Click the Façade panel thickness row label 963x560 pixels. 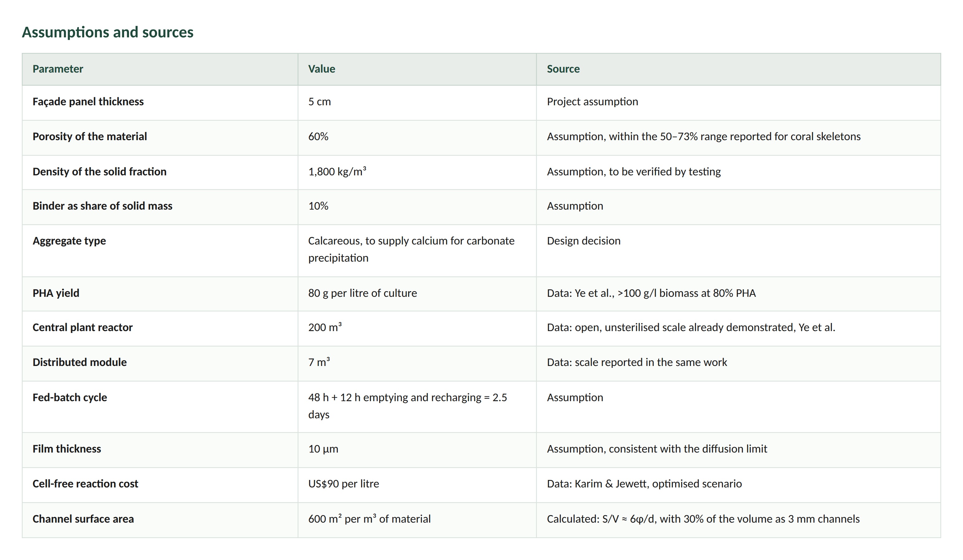coord(88,102)
